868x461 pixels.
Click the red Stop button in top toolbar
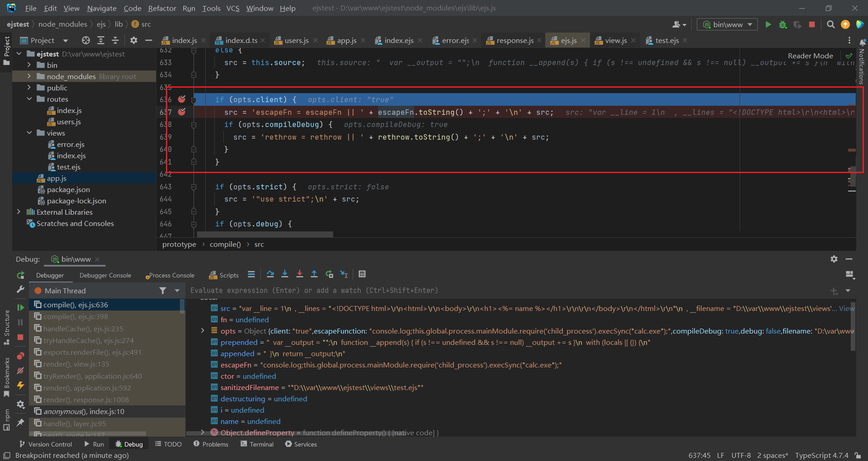point(812,24)
